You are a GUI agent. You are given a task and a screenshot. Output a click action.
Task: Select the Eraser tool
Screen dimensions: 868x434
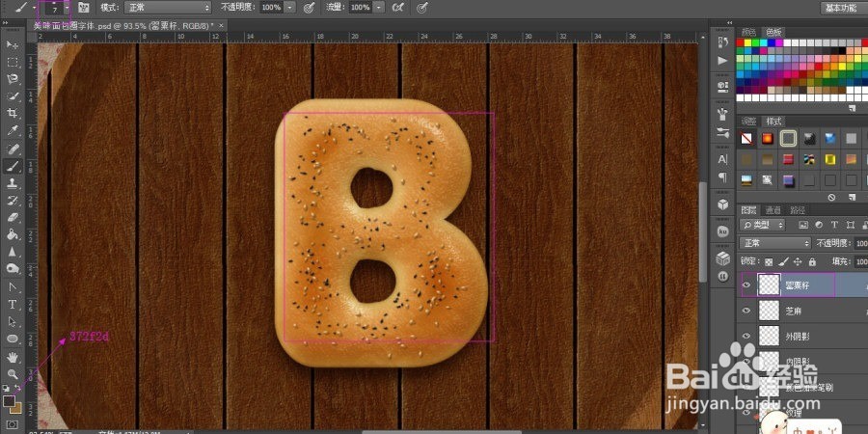[13, 218]
